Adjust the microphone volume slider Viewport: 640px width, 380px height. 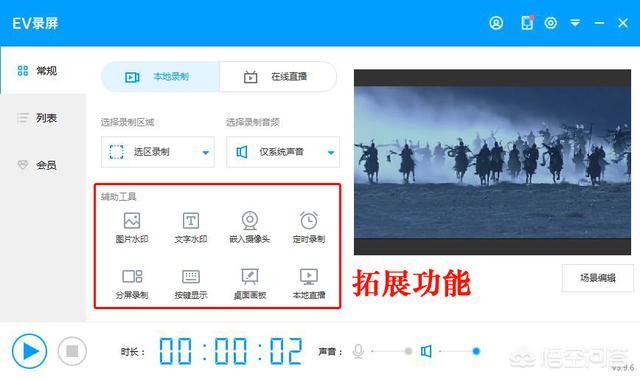(x=391, y=351)
